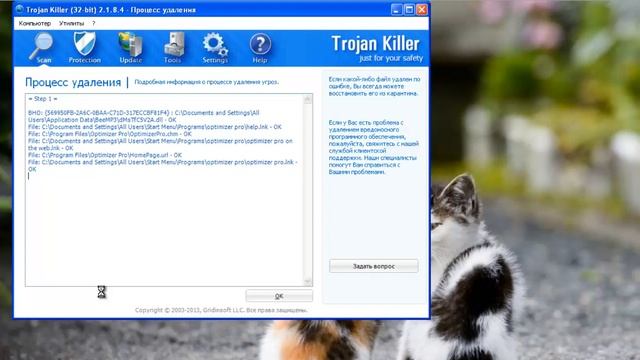The image size is (640, 360).
Task: Open the ? menu in the menu bar
Action: 93,23
